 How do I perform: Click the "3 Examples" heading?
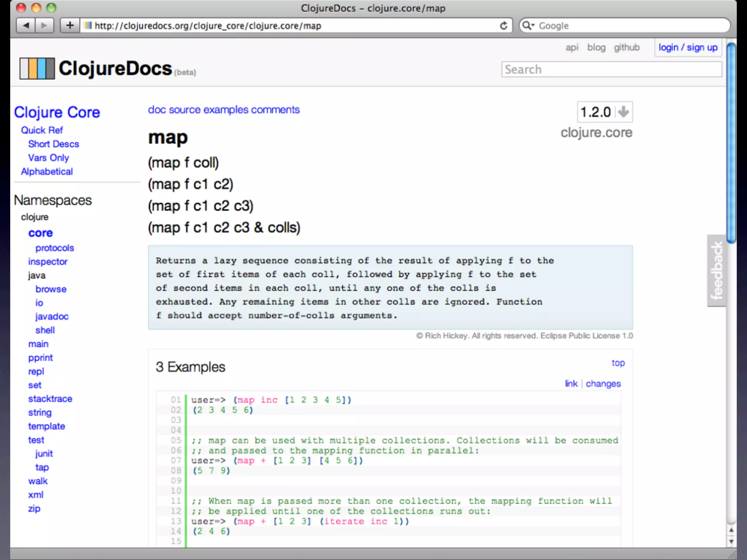(x=190, y=367)
